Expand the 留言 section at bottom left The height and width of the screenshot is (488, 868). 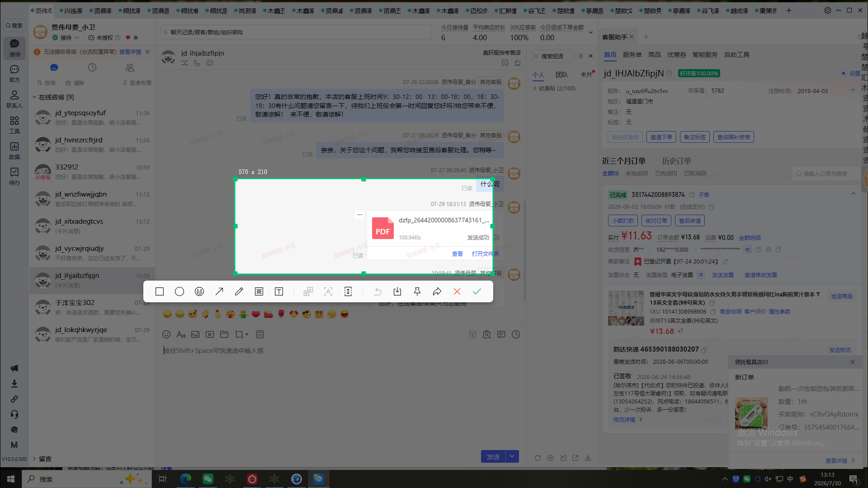click(42, 459)
